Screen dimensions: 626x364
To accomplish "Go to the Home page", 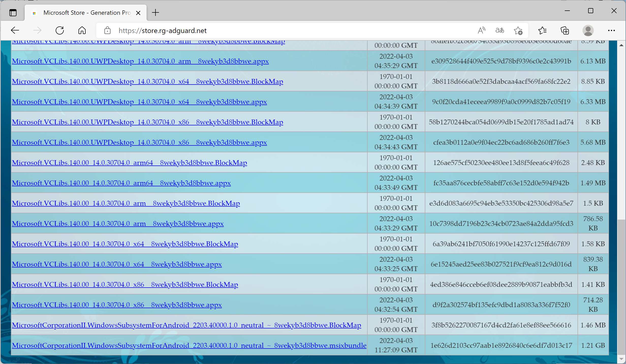I will [x=82, y=30].
